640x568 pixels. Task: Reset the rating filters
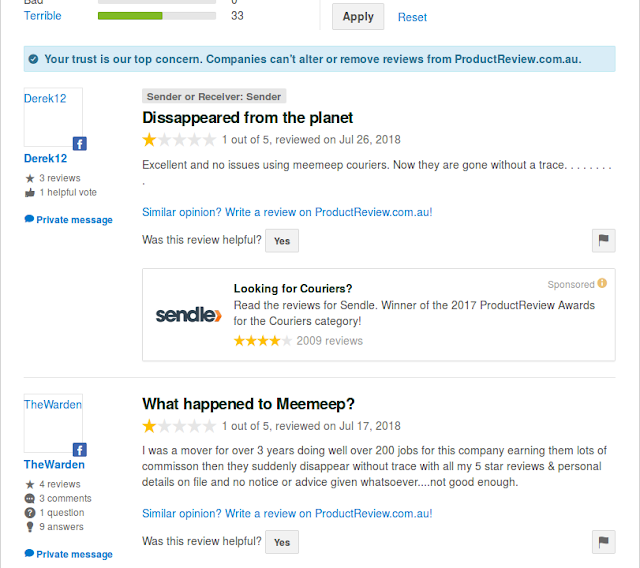412,17
